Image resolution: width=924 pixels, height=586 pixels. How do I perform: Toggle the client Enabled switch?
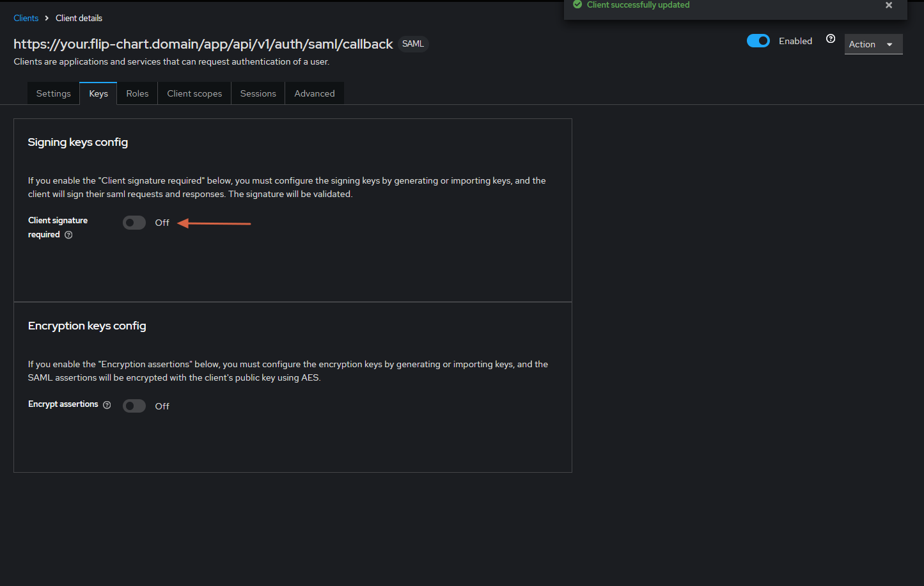758,41
